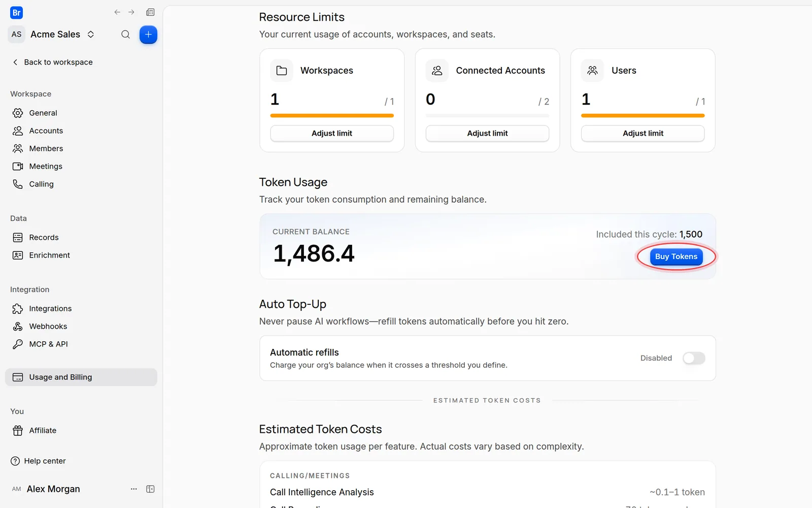Image resolution: width=812 pixels, height=508 pixels.
Task: Click the Alex Morgan profile name
Action: point(53,489)
